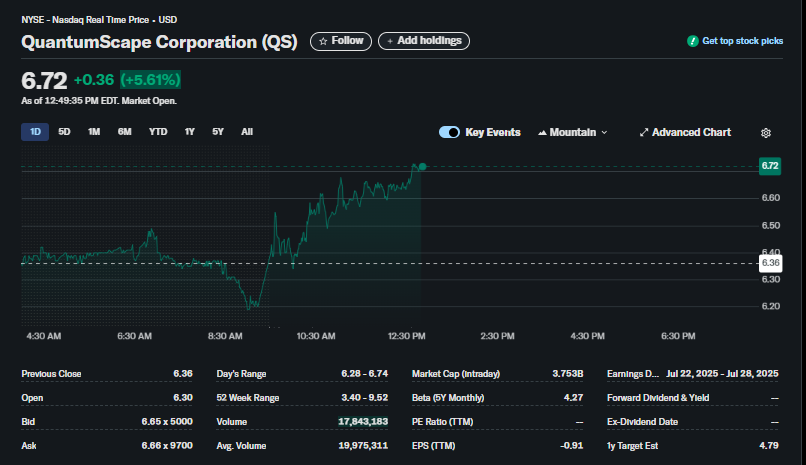806x465 pixels.
Task: Click the 12:30 PM time axis label
Action: tap(407, 336)
